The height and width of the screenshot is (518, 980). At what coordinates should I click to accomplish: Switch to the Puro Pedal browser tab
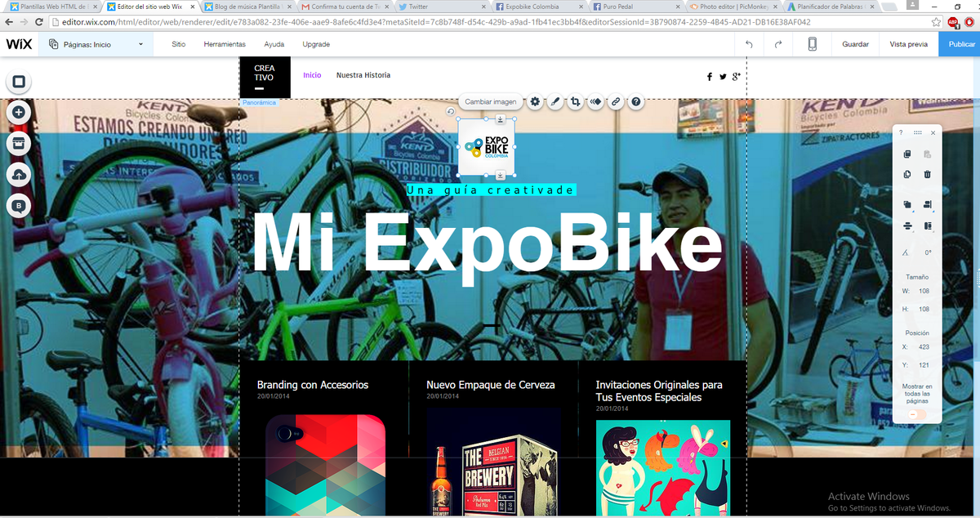coord(635,7)
